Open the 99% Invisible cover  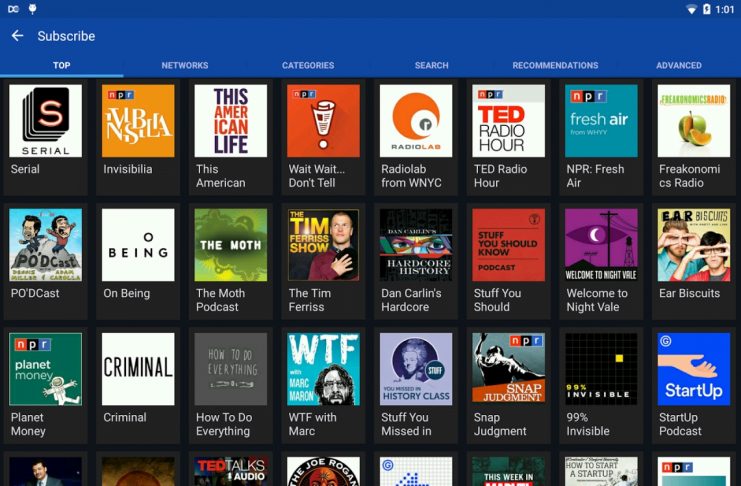[601, 369]
